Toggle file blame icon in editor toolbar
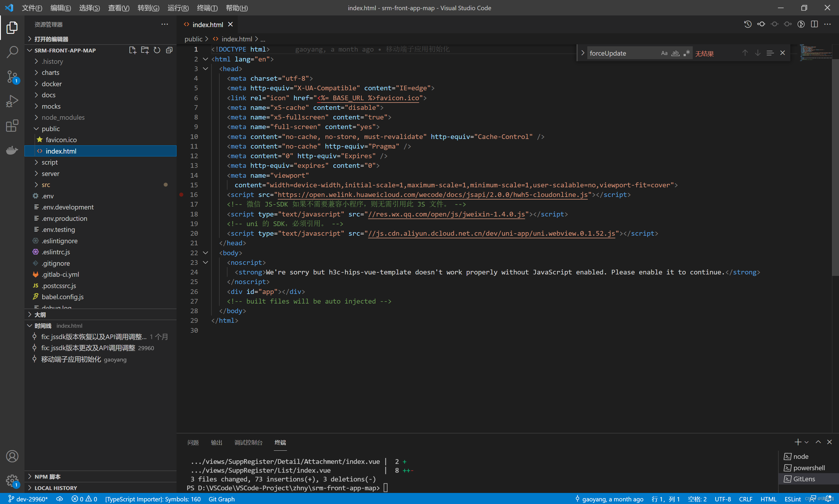This screenshot has width=839, height=504. click(x=801, y=24)
